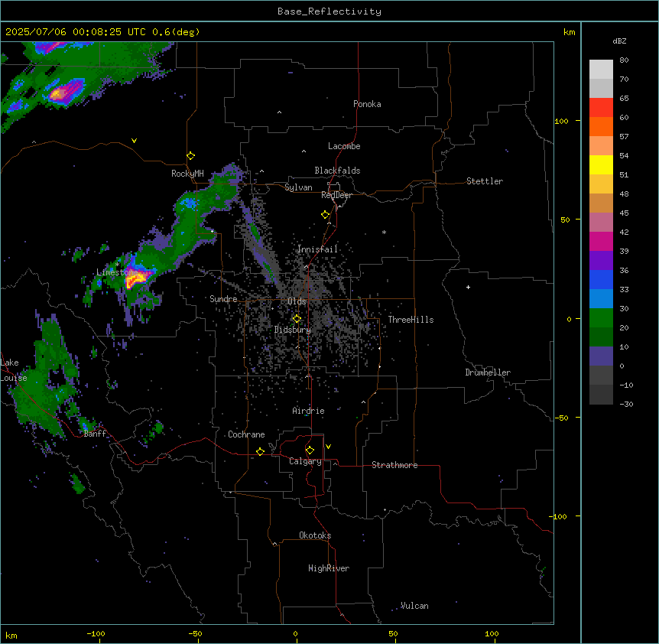This screenshot has height=644, width=659.
Task: Click the 65 value in dBZ legend
Action: coord(624,99)
